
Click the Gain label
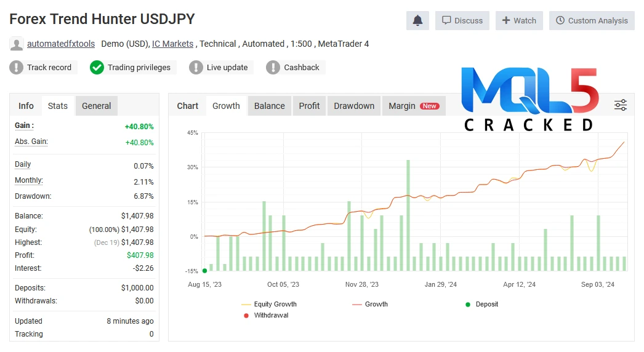(x=24, y=126)
